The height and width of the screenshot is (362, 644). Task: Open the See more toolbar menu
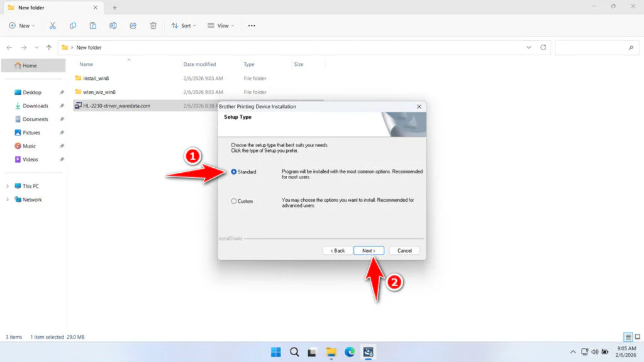click(251, 25)
